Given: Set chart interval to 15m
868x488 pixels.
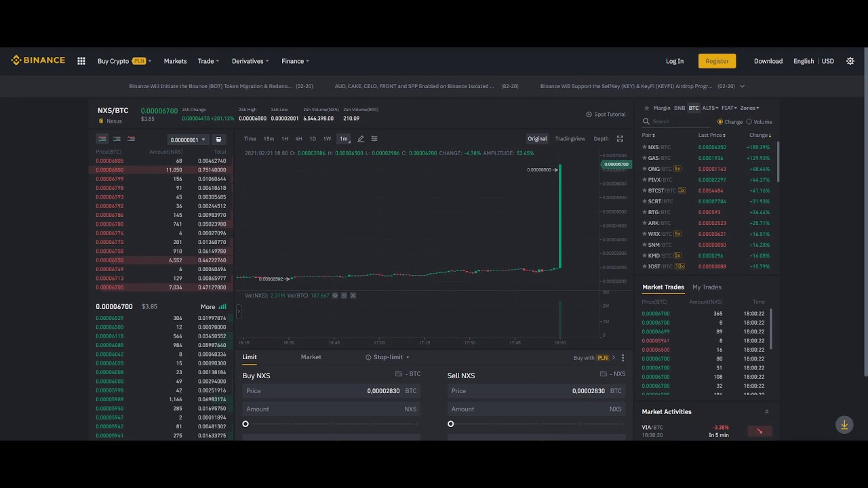Looking at the screenshot, I should 269,139.
